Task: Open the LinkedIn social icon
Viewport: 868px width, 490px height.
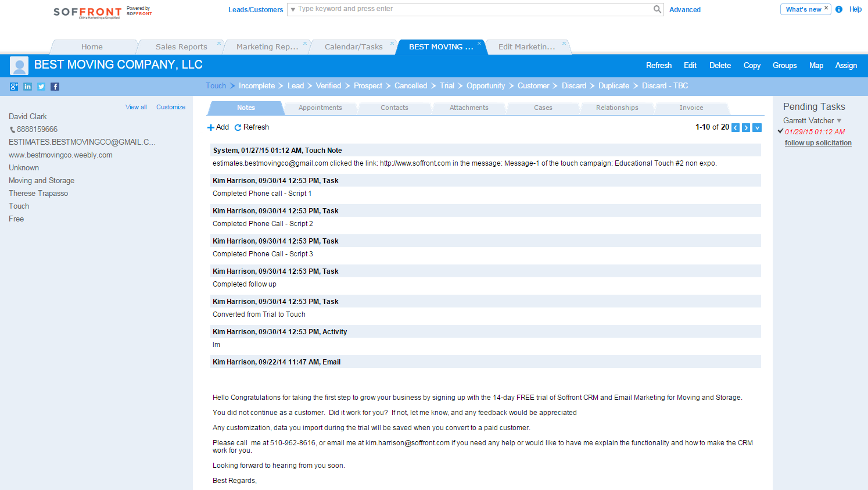Action: click(27, 87)
